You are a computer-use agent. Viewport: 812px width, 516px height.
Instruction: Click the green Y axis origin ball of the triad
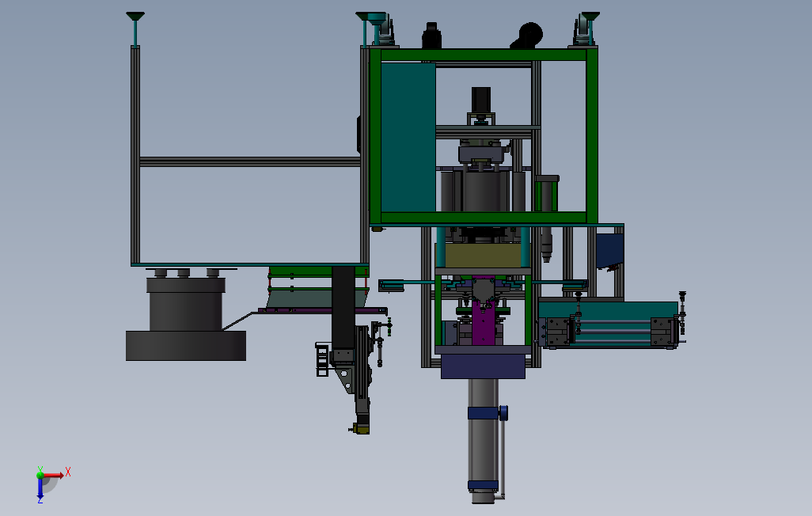tap(40, 475)
